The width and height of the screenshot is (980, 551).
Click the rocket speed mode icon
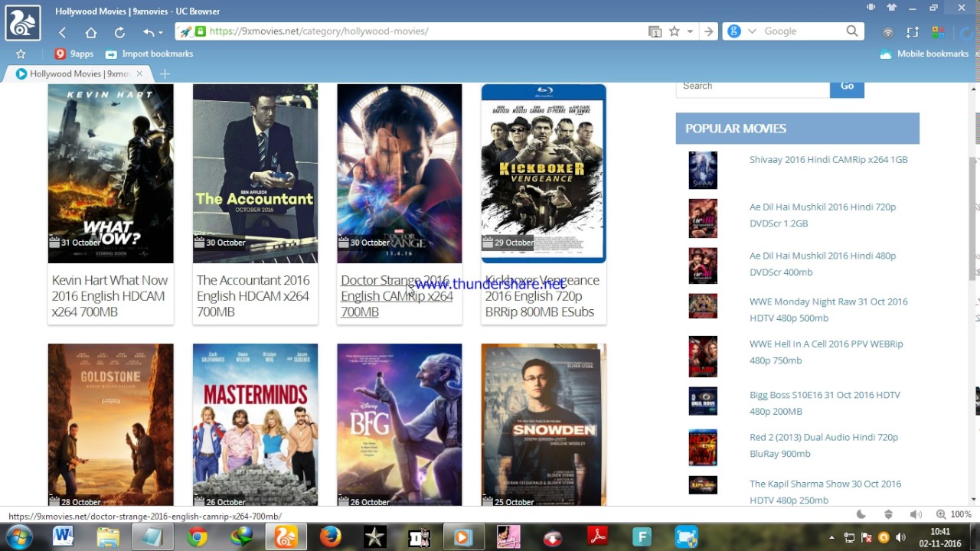186,31
